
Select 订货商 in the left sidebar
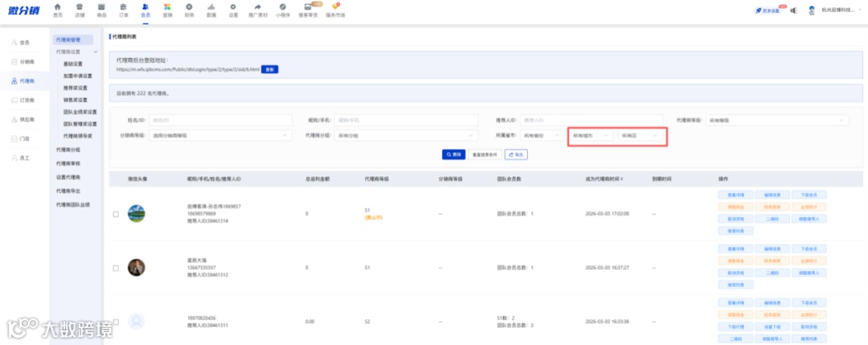[24, 101]
